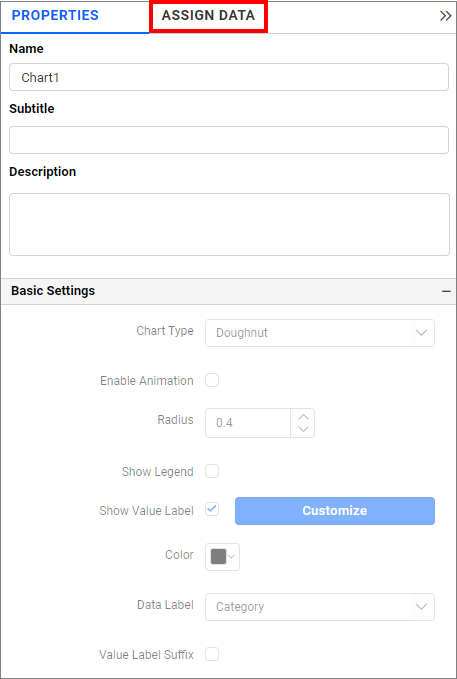Switch to the Assign Data tab
The image size is (457, 679).
click(x=208, y=16)
